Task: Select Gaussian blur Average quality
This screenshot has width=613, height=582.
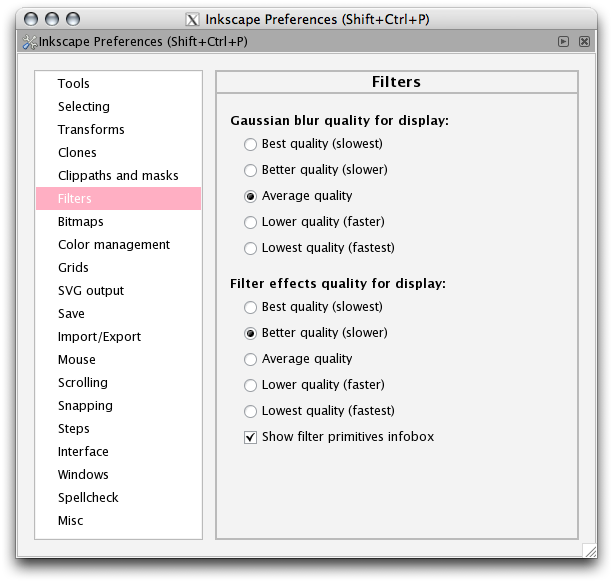Action: (x=298, y=196)
